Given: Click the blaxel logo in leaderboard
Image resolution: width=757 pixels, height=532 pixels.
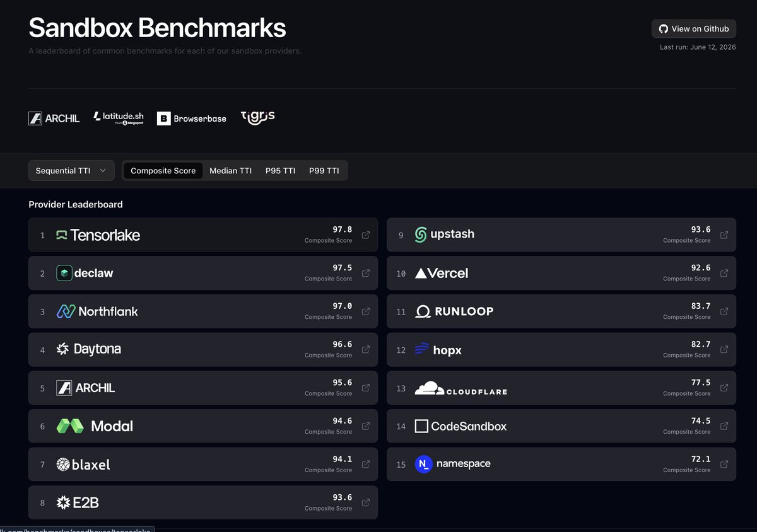Looking at the screenshot, I should pos(83,465).
